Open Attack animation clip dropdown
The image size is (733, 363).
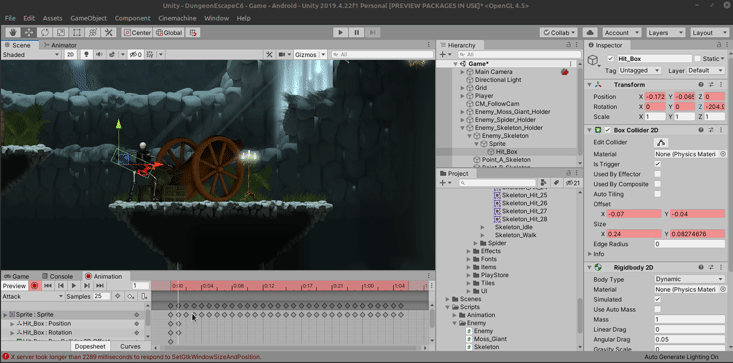click(32, 296)
